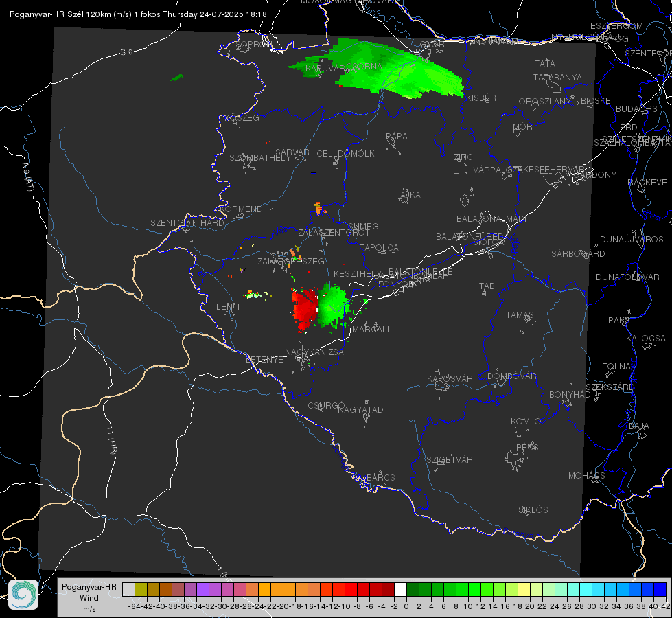Image resolution: width=672 pixels, height=618 pixels.
Task: Click the KALOCSA city label
Action: pos(645,339)
